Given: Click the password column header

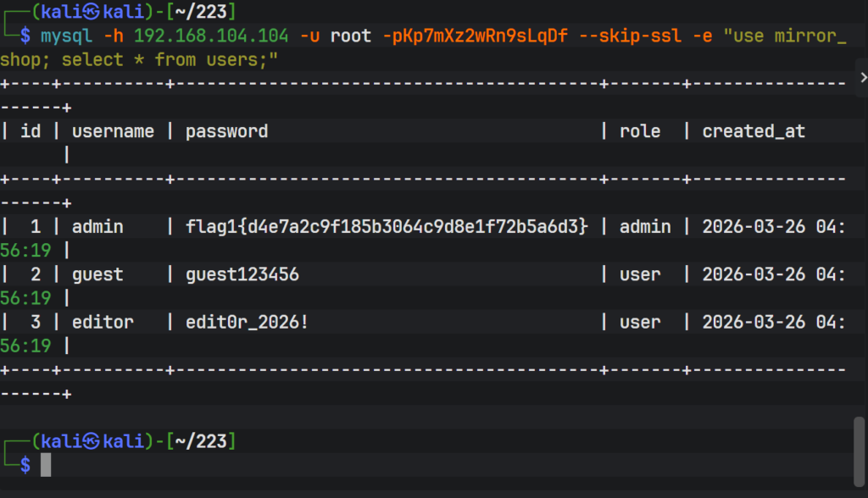Looking at the screenshot, I should point(226,131).
